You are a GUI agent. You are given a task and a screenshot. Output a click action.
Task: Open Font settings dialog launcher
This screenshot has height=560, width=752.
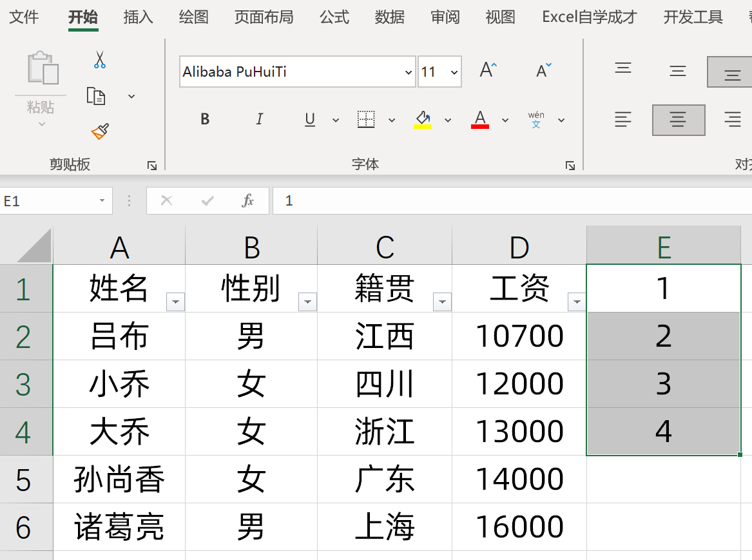[570, 166]
